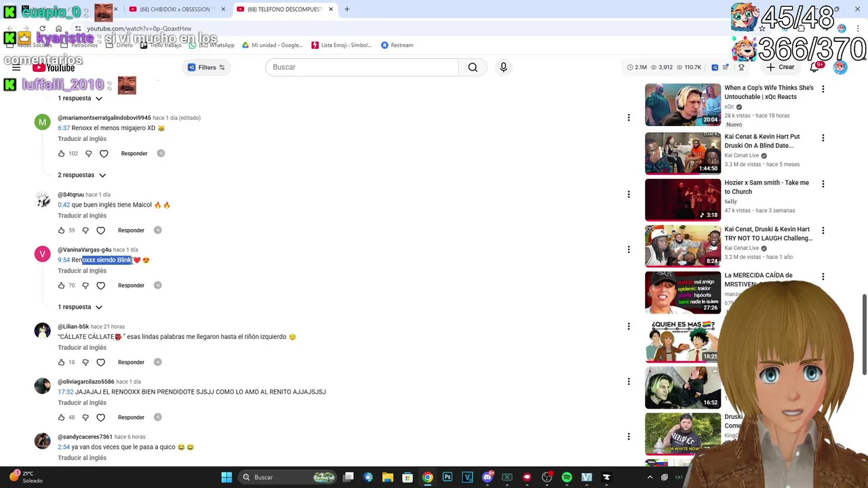The image size is (868, 488).
Task: Open options menu for Hozier x Sam smith video
Action: (823, 184)
